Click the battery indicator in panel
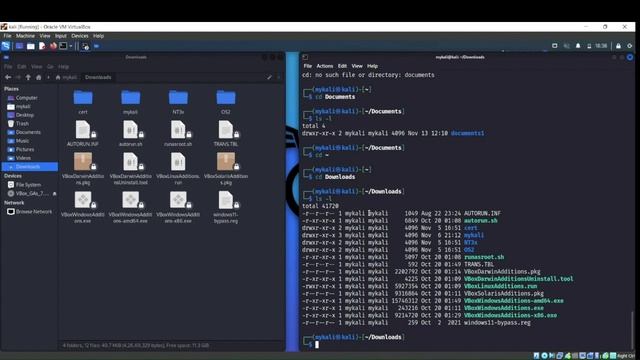Screen dimensions: 640x360 [589, 46]
